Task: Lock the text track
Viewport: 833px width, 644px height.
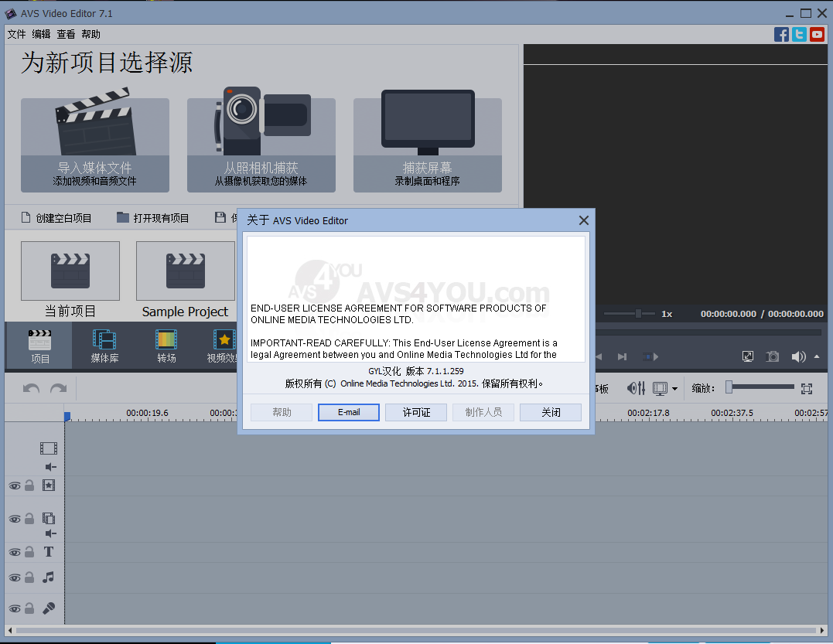Action: coord(29,552)
